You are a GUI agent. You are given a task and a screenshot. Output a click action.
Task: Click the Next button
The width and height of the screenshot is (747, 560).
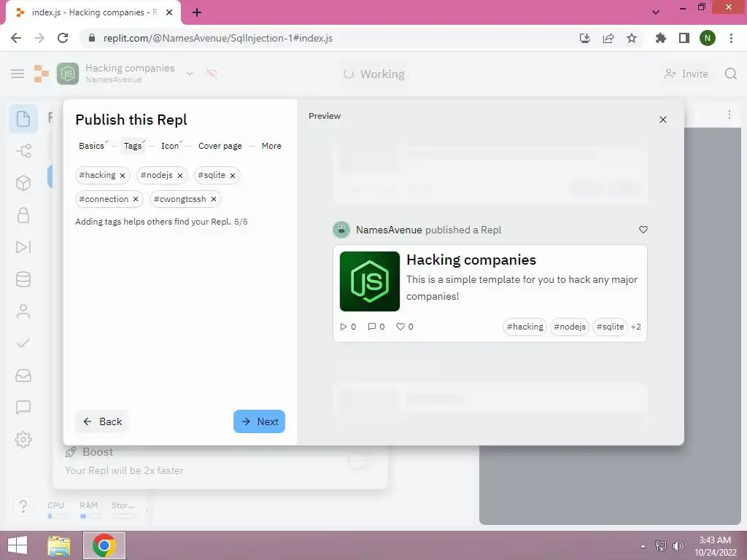coord(259,421)
